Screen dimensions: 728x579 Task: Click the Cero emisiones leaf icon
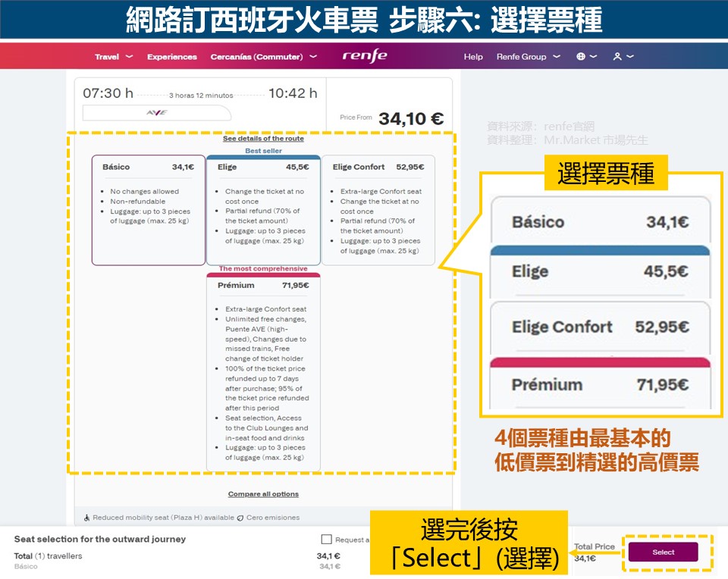(x=240, y=518)
